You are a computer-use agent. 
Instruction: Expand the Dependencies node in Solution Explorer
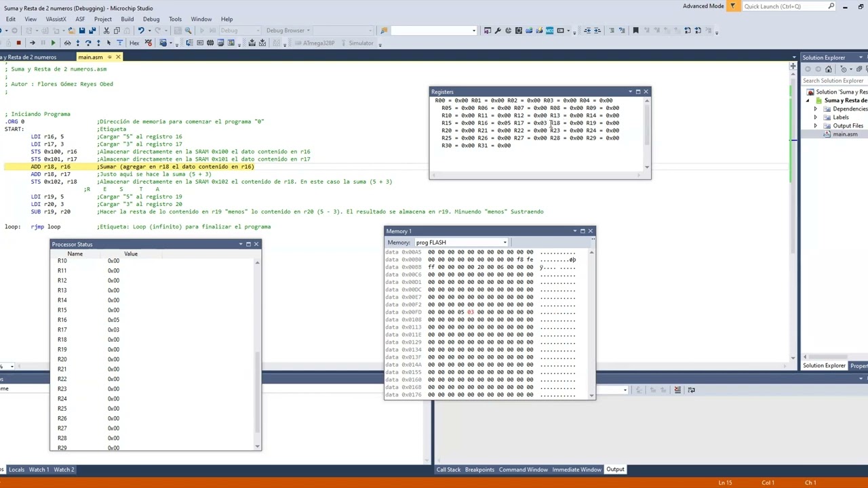click(x=816, y=109)
